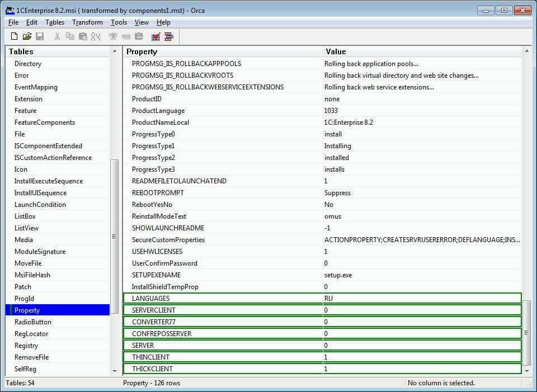Click the last red table icon in toolbar

coord(169,36)
